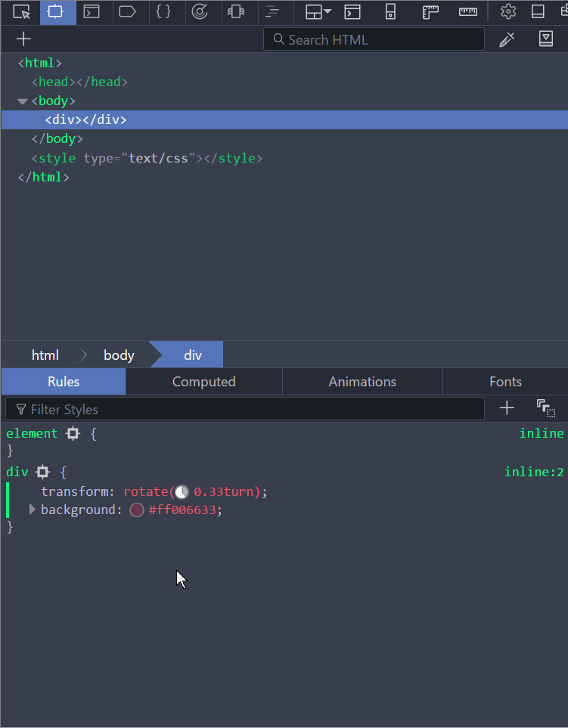
Task: Collapse the body node triangle
Action: (x=22, y=101)
